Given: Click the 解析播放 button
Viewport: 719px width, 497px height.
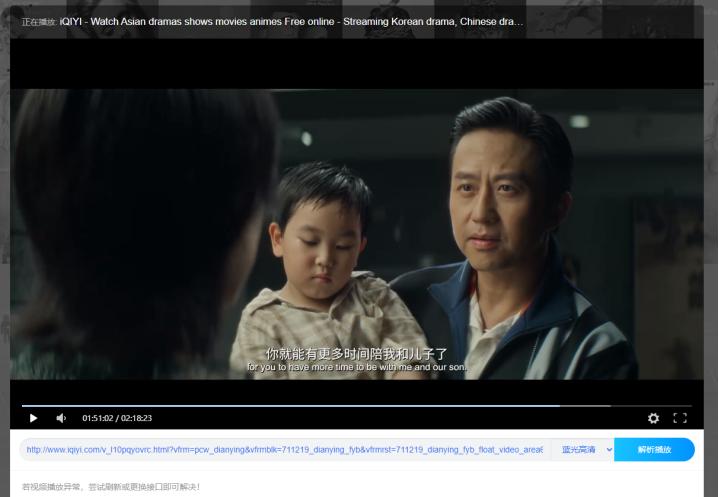Looking at the screenshot, I should (x=654, y=450).
